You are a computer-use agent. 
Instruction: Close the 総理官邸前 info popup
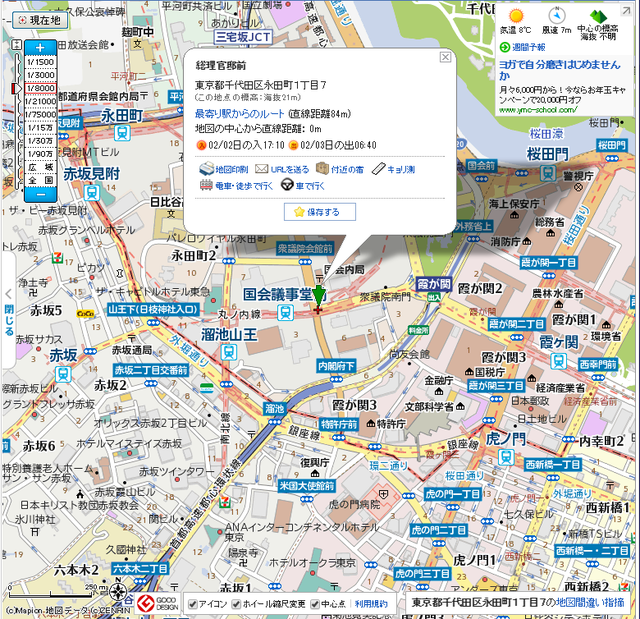445,57
